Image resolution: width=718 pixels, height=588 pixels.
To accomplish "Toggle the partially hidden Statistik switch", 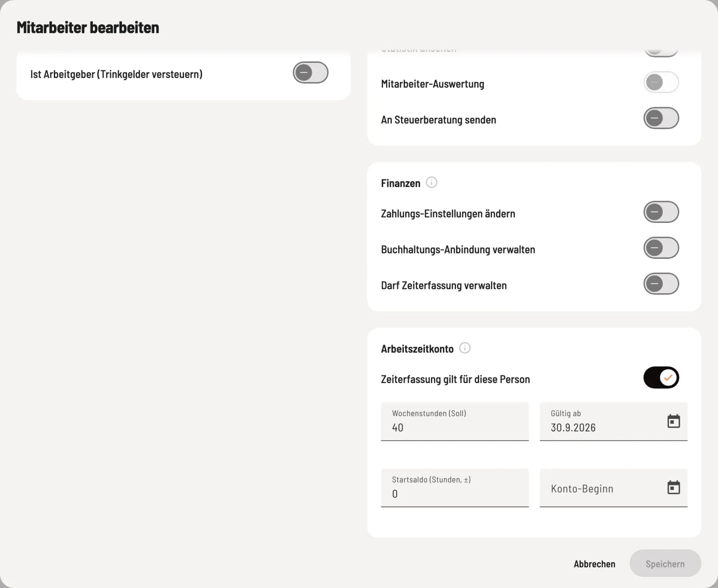I will 661,52.
